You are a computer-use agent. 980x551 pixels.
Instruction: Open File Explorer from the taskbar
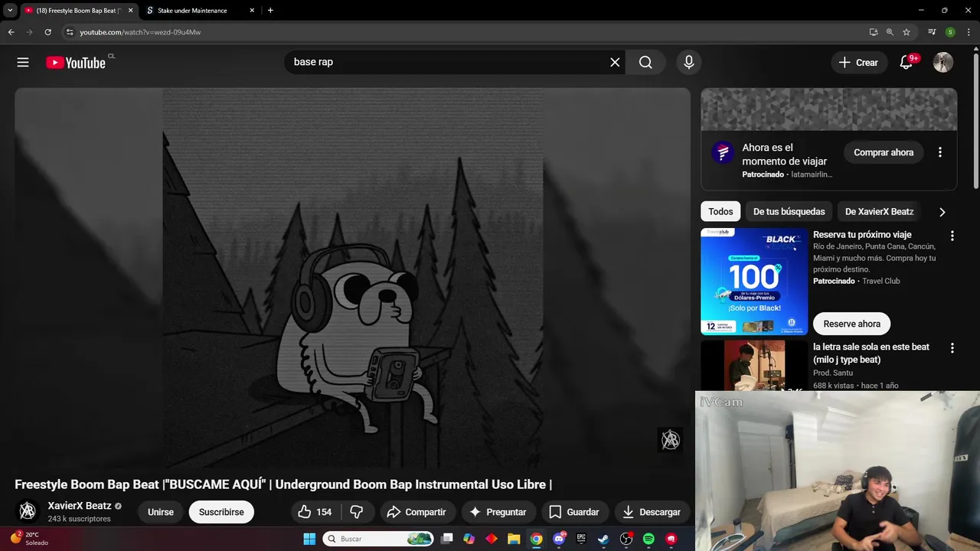pos(514,539)
